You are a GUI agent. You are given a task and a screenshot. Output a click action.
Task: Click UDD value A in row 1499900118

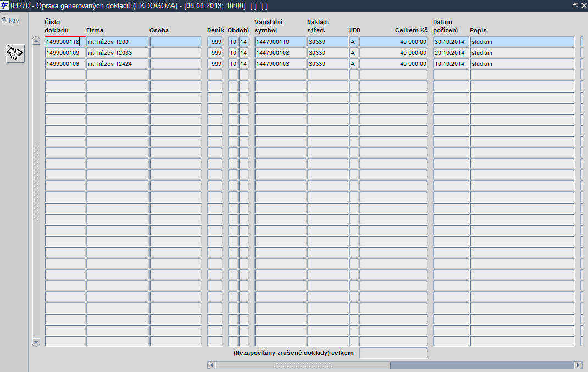point(354,42)
